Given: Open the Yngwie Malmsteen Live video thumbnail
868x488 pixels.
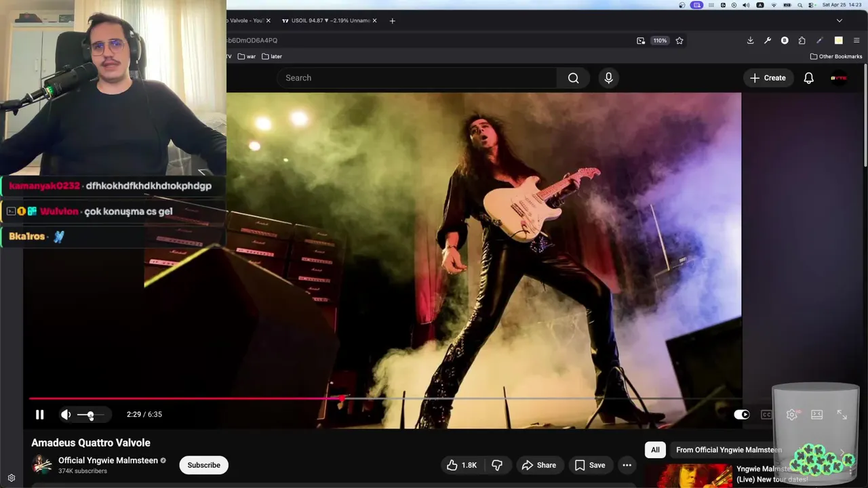Looking at the screenshot, I should [x=688, y=476].
